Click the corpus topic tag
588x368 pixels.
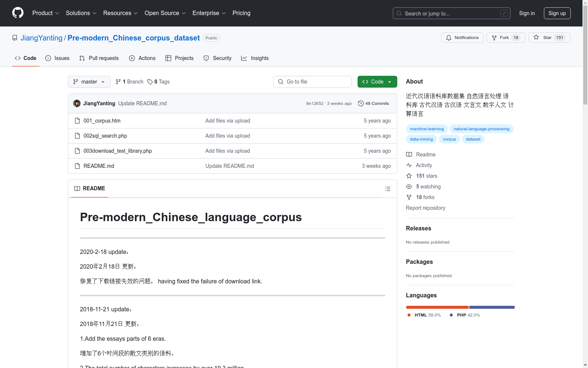click(x=449, y=139)
